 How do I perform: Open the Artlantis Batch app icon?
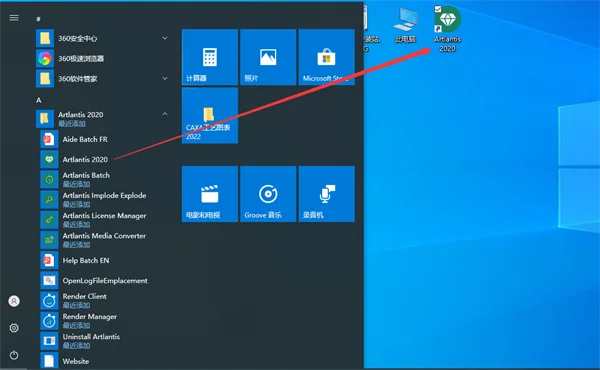(x=49, y=179)
